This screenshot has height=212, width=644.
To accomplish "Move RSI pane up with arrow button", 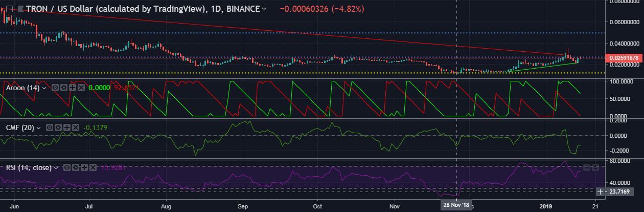I will (x=587, y=167).
